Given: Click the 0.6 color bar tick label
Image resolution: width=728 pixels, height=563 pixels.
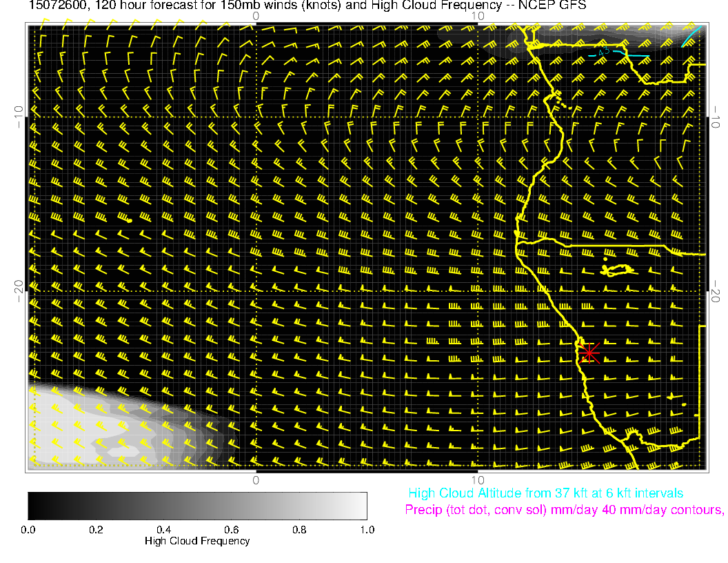Looking at the screenshot, I should pos(231,530).
